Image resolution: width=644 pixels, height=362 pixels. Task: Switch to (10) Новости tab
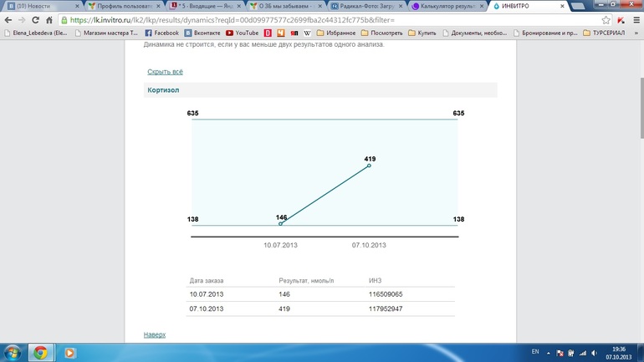tap(41, 6)
